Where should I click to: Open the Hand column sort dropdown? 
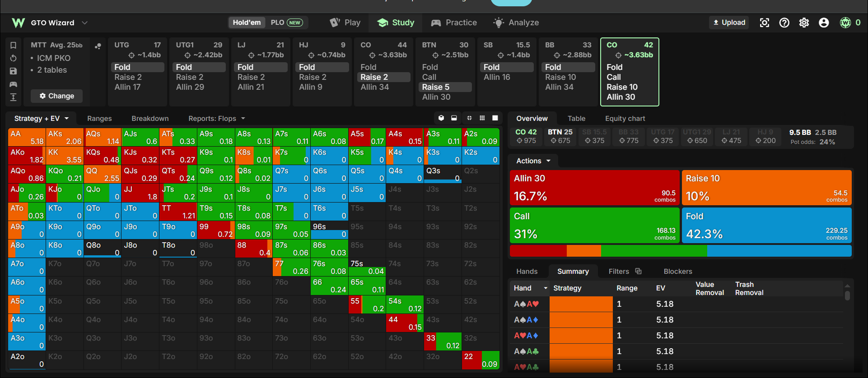click(x=545, y=288)
